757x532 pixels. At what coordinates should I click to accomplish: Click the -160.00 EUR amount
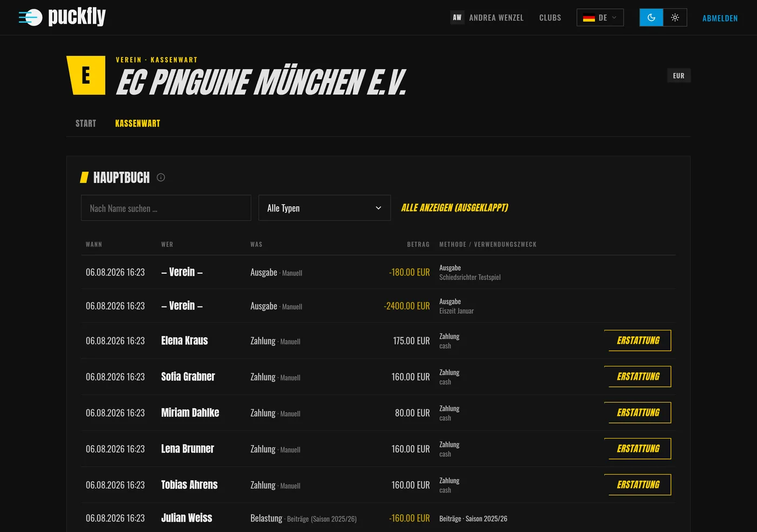[x=409, y=518]
